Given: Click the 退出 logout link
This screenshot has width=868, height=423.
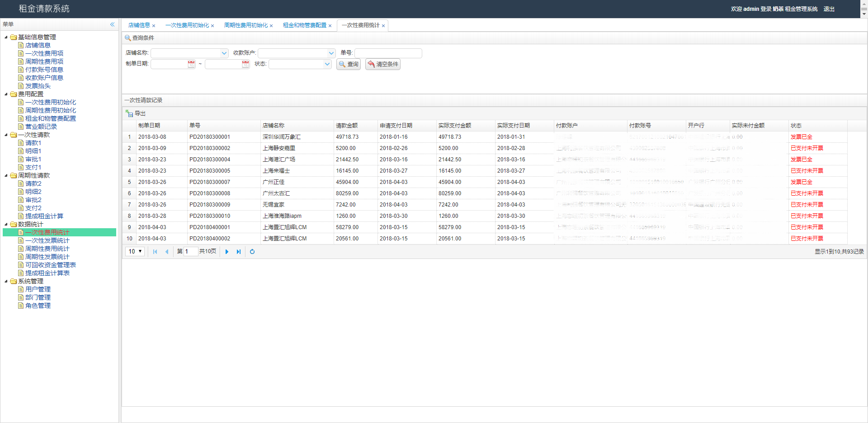Looking at the screenshot, I should [x=829, y=9].
